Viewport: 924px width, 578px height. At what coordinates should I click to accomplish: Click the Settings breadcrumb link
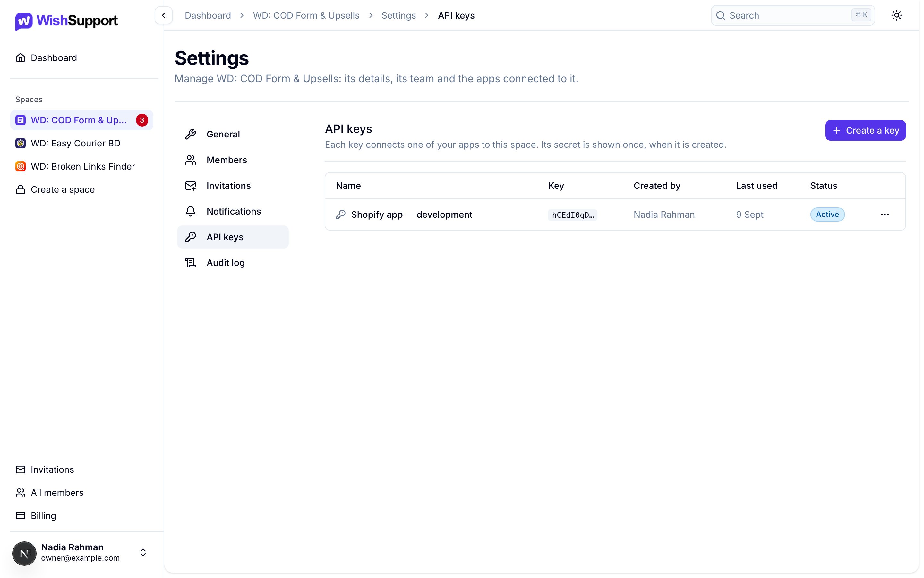click(398, 15)
